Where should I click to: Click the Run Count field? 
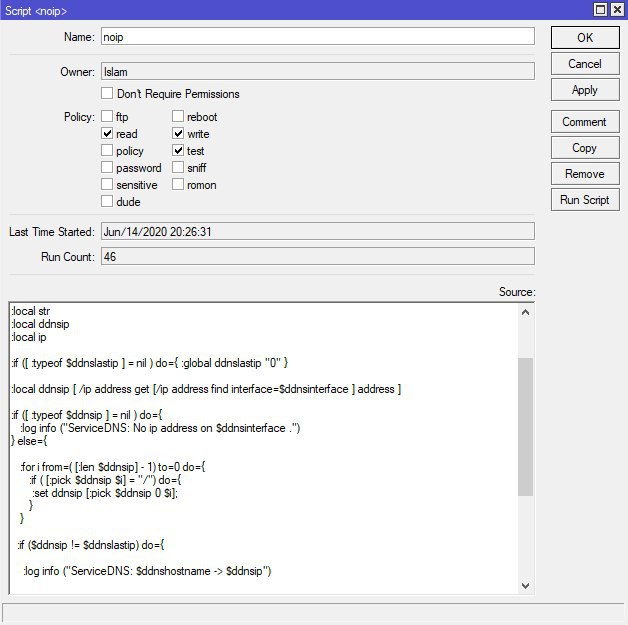click(x=318, y=256)
